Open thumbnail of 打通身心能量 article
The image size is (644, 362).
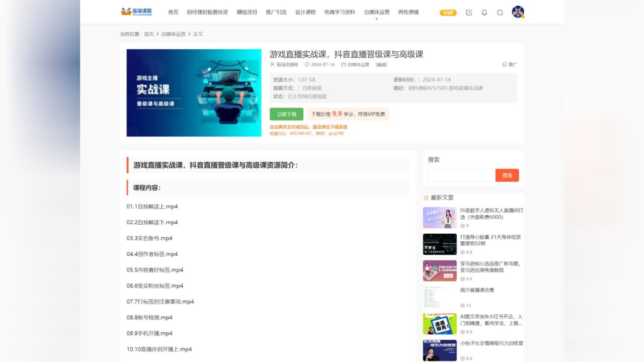440,244
